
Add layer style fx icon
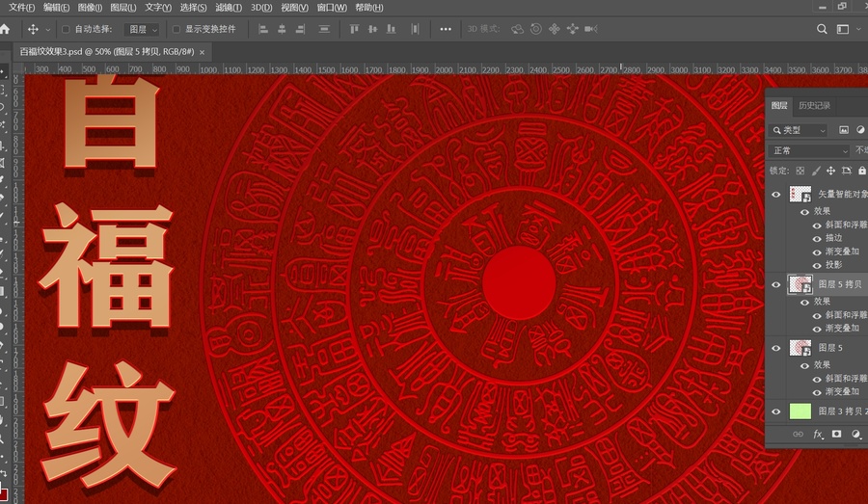[x=818, y=435]
